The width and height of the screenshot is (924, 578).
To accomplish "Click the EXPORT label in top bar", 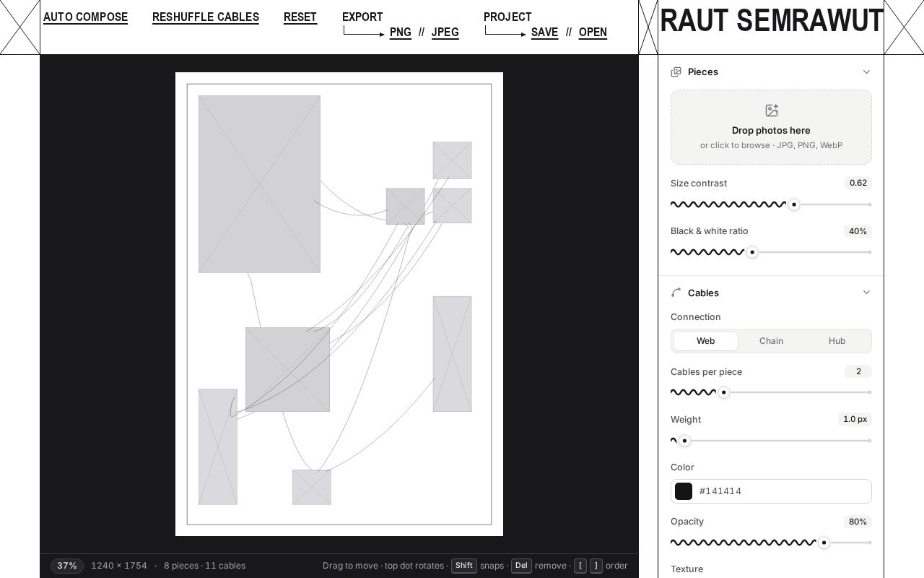I will (362, 17).
